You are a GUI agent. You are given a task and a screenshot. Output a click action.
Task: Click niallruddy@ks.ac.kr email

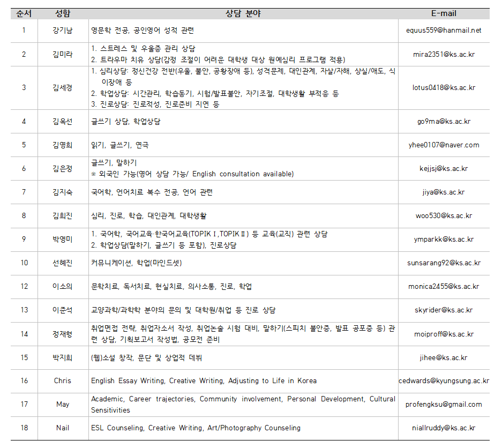(444, 428)
